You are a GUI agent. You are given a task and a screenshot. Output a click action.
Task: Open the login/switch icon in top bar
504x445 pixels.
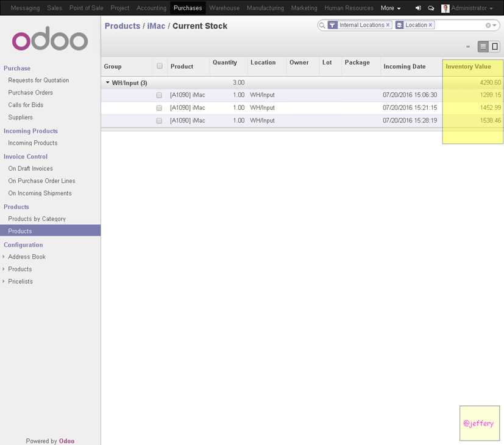[418, 8]
